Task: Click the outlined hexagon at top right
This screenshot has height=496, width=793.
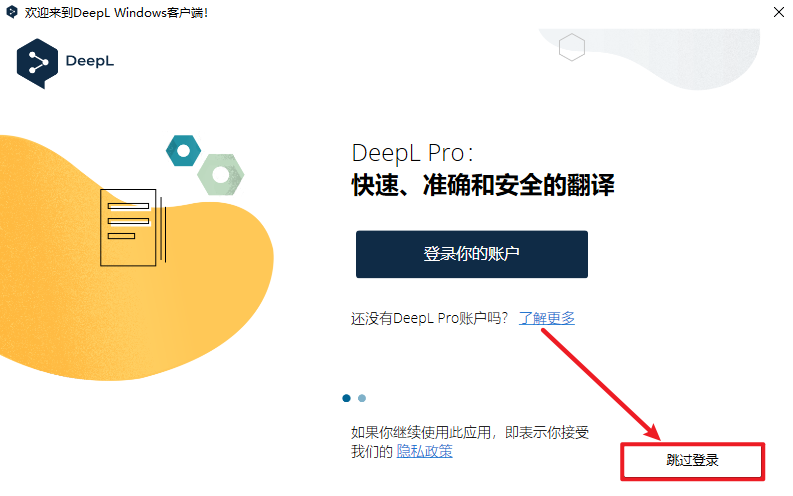Action: [572, 47]
